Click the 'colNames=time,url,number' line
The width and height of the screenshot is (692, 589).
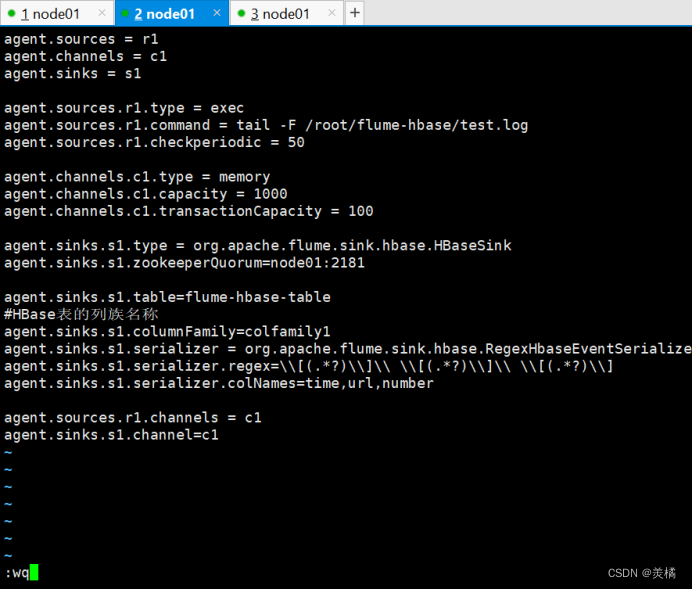click(219, 383)
